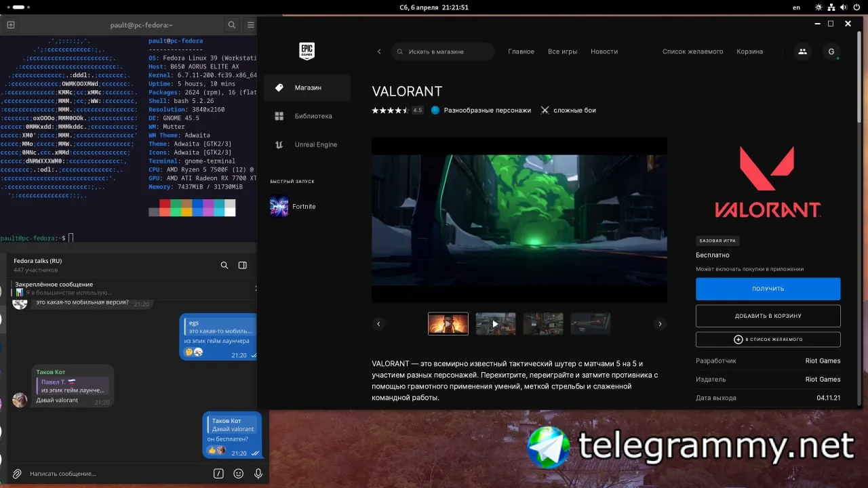The height and width of the screenshot is (488, 868).
Task: Open the network status indicator
Action: tap(832, 7)
